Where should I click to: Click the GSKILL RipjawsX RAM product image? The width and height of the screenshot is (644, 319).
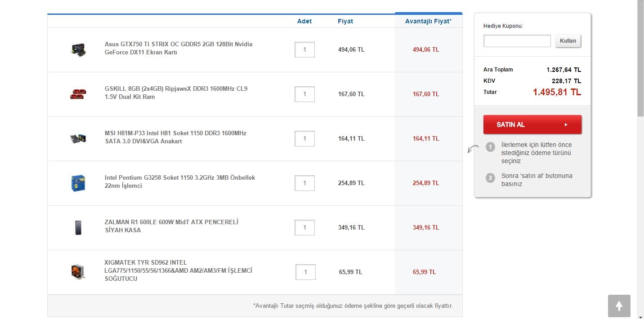click(x=78, y=94)
